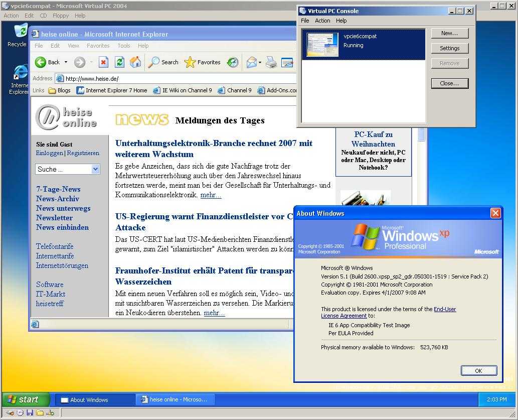Select the vpcie6compat thumbnail in console
Screen dimensions: 518x420
[322, 44]
